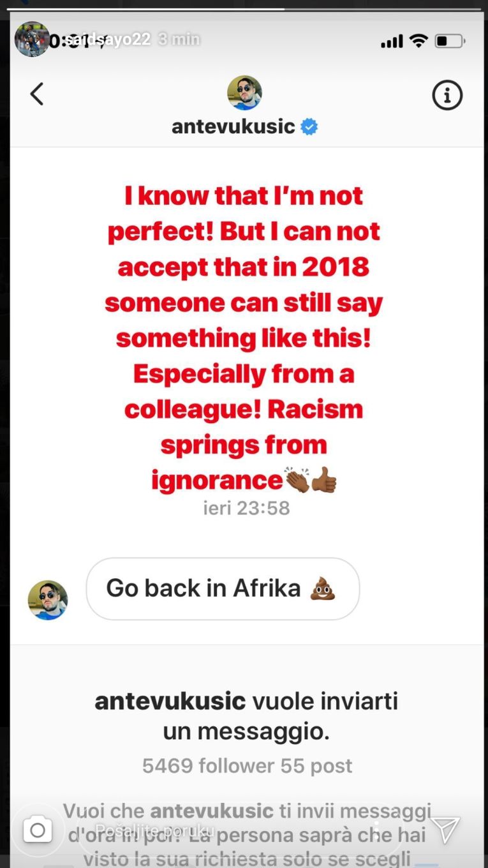Image resolution: width=488 pixels, height=868 pixels.
Task: Tap the back chevron arrow
Action: coord(37,94)
